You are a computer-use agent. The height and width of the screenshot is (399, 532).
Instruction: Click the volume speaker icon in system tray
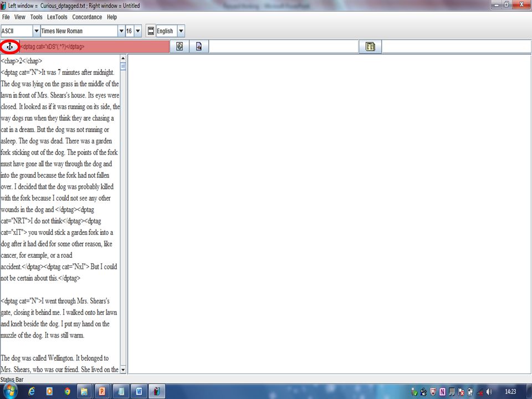pyautogui.click(x=489, y=392)
